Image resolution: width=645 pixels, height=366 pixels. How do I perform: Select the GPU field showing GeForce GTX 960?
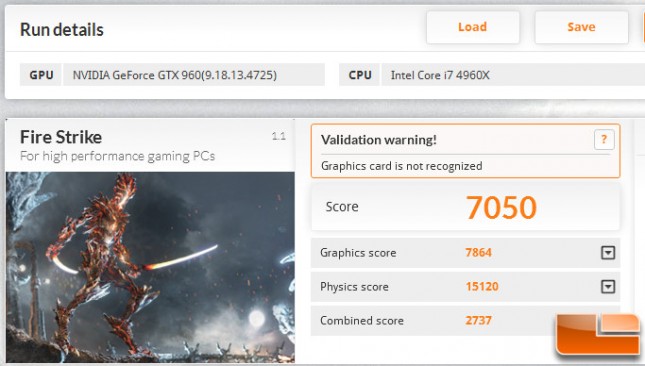(194, 75)
